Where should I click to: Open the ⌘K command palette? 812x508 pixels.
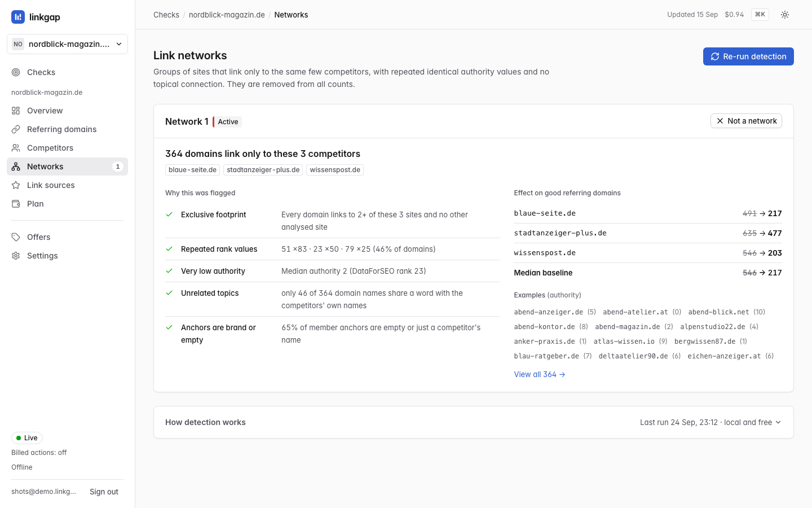click(x=760, y=15)
